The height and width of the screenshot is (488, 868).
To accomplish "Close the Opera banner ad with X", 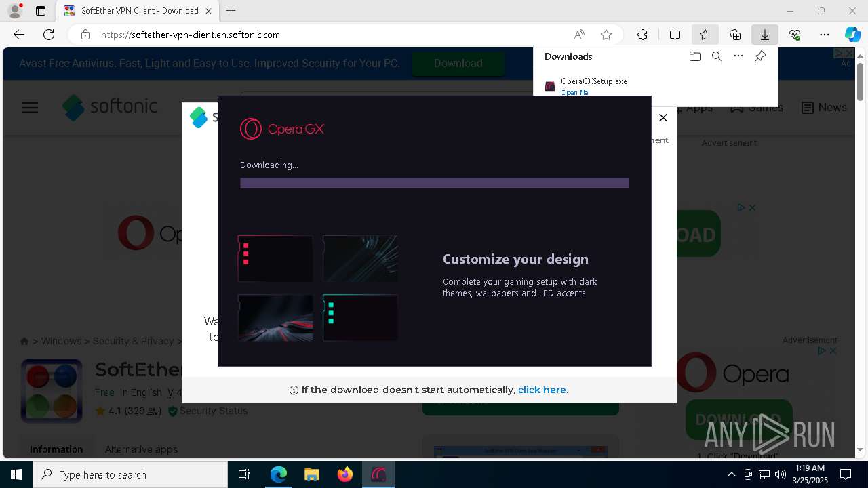I will (752, 207).
